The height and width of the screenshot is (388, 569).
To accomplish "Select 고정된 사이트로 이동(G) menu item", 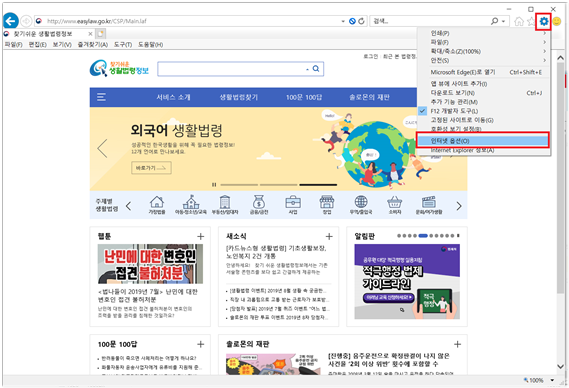I will [483, 120].
